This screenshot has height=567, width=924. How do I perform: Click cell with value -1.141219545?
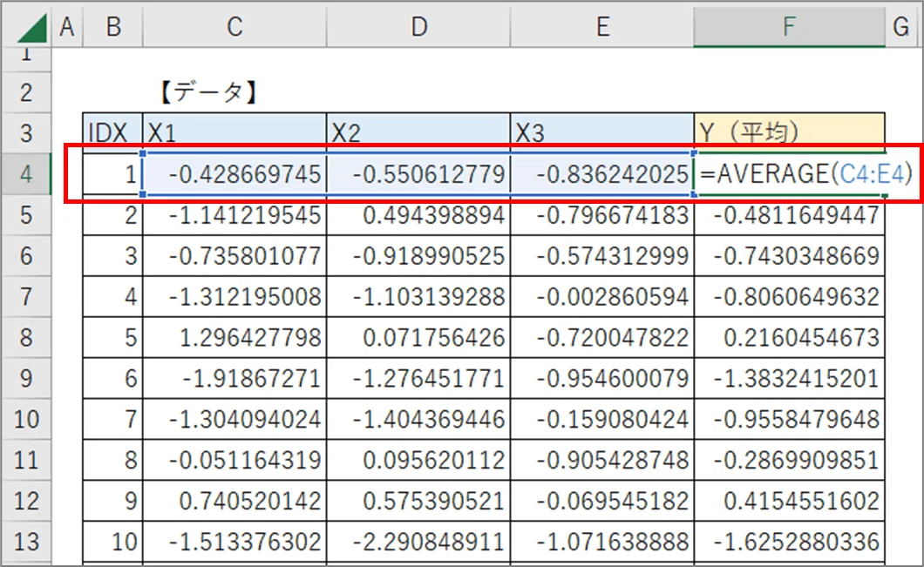(x=234, y=215)
